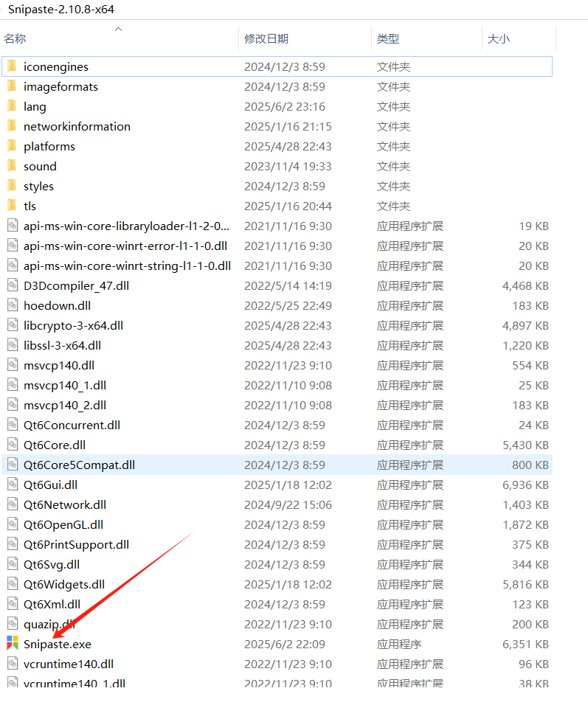Click the Qt6OpenGL.dll file icon
588x705 pixels.
[13, 524]
